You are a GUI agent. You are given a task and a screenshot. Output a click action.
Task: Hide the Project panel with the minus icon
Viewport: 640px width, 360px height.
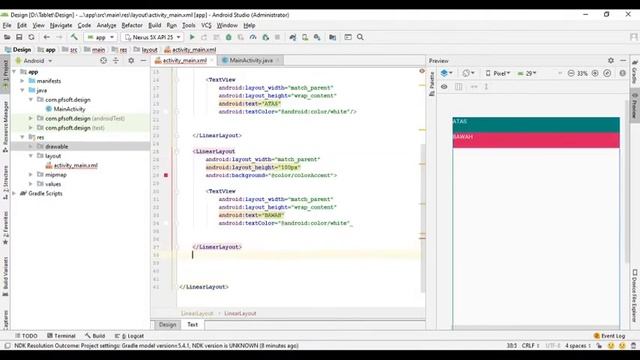click(x=143, y=60)
